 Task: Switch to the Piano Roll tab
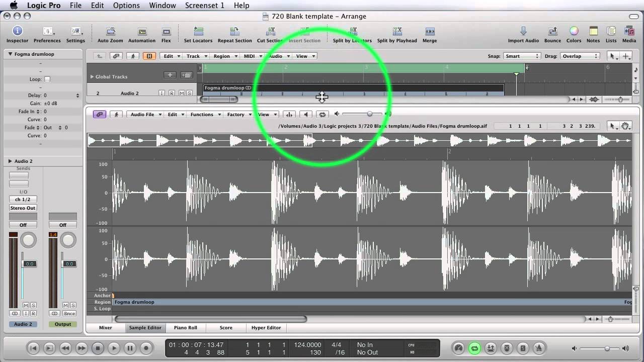click(186, 328)
